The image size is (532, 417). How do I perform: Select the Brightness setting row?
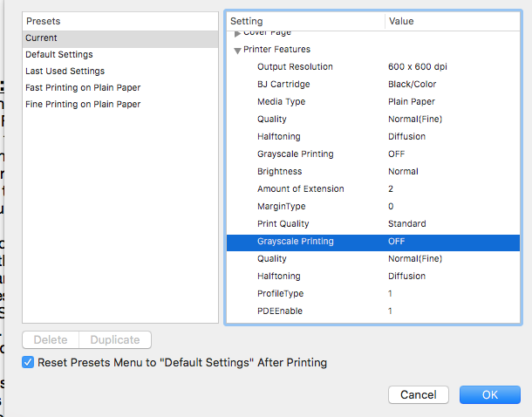279,172
